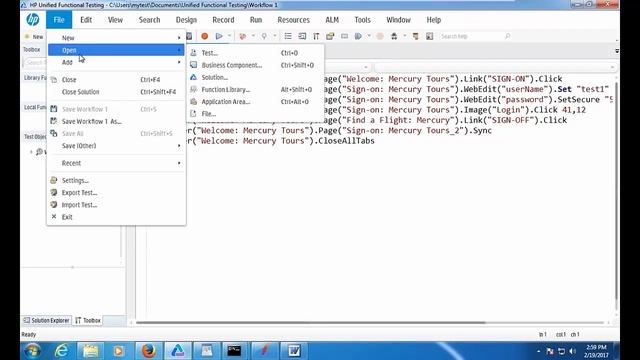Open the Window menu
Screen dimensions: 640x360
click(398, 20)
